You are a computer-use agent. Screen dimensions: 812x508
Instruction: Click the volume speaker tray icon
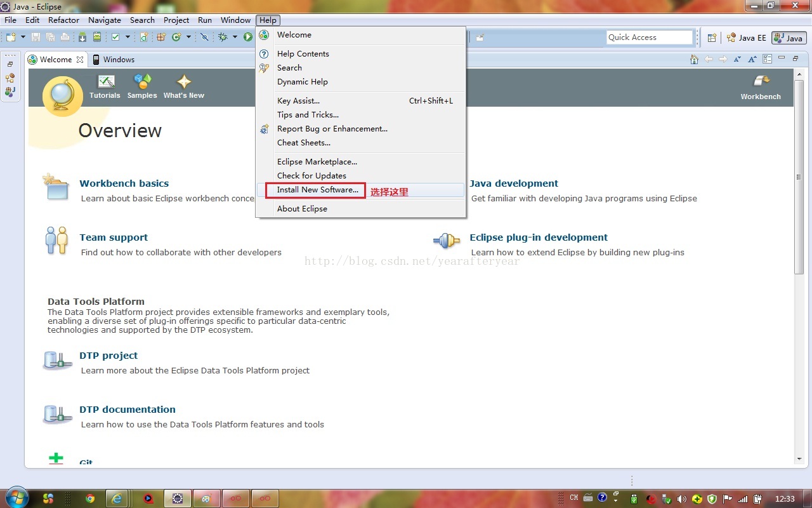(x=682, y=498)
